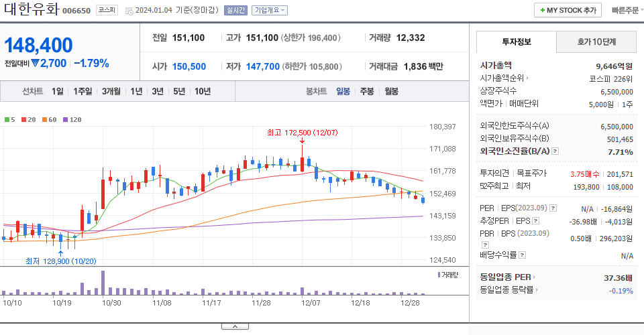This screenshot has height=335, width=644.
Task: Click the market cap value 9,646억원
Action: coord(614,66)
